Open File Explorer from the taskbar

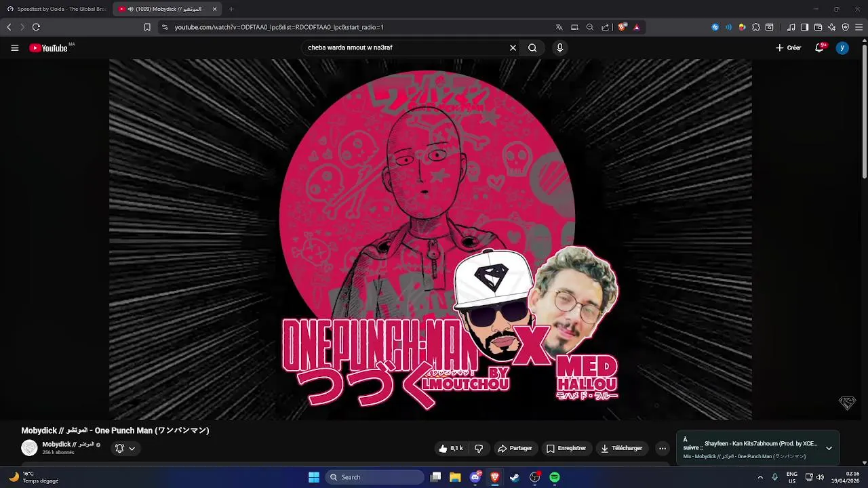click(455, 477)
